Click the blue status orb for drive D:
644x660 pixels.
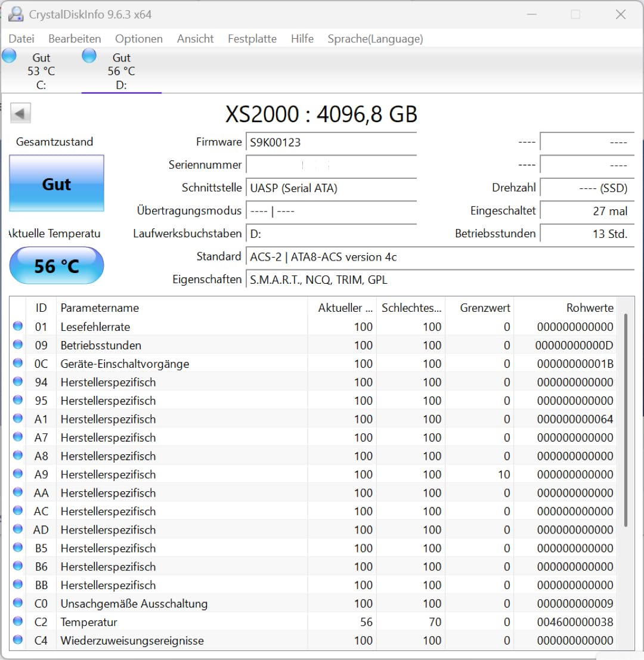89,55
